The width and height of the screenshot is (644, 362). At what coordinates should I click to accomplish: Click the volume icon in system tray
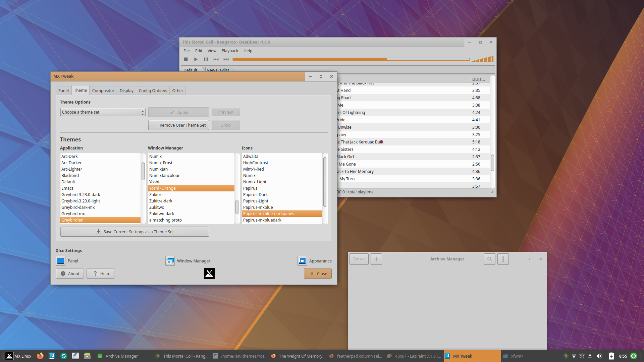(x=599, y=356)
